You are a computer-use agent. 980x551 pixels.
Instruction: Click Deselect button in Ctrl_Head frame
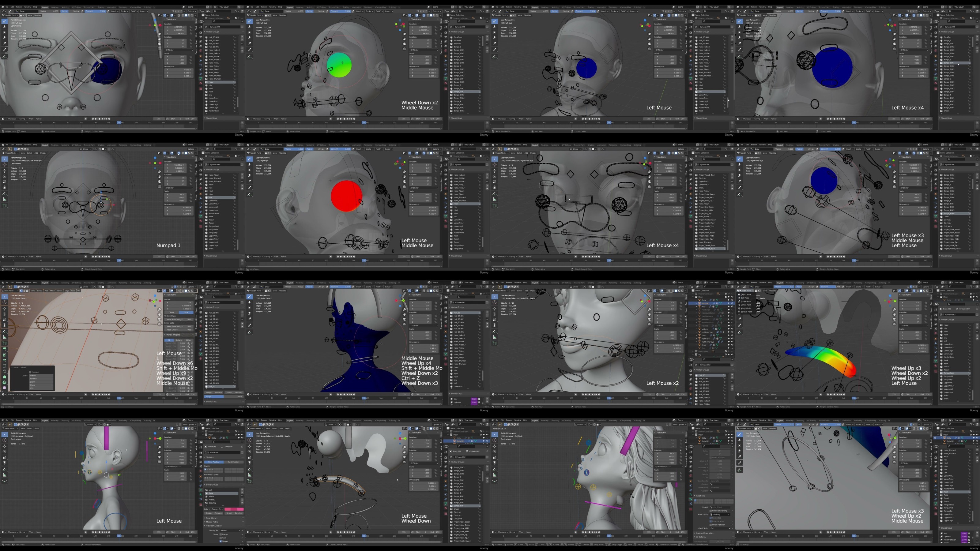239,513
